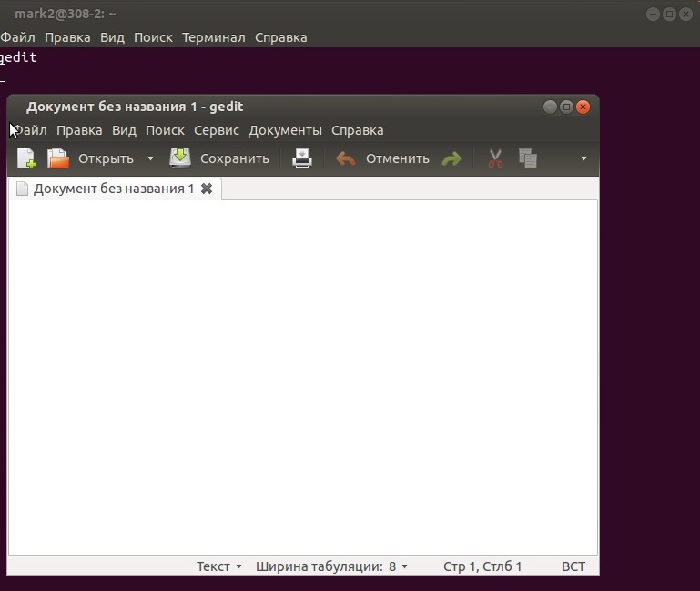700x591 pixels.
Task: Click the gedit title bar text
Action: tap(135, 107)
